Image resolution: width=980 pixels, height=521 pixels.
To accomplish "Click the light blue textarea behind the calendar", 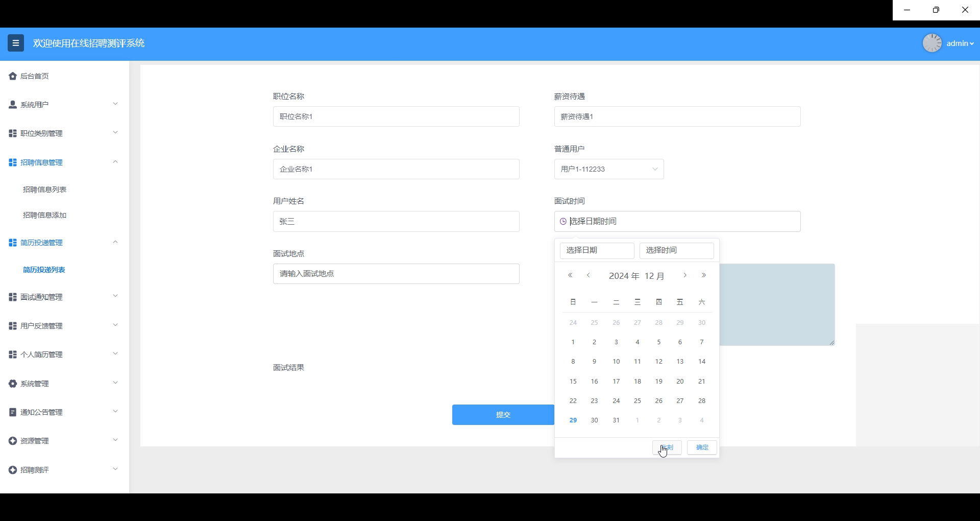I will [777, 304].
